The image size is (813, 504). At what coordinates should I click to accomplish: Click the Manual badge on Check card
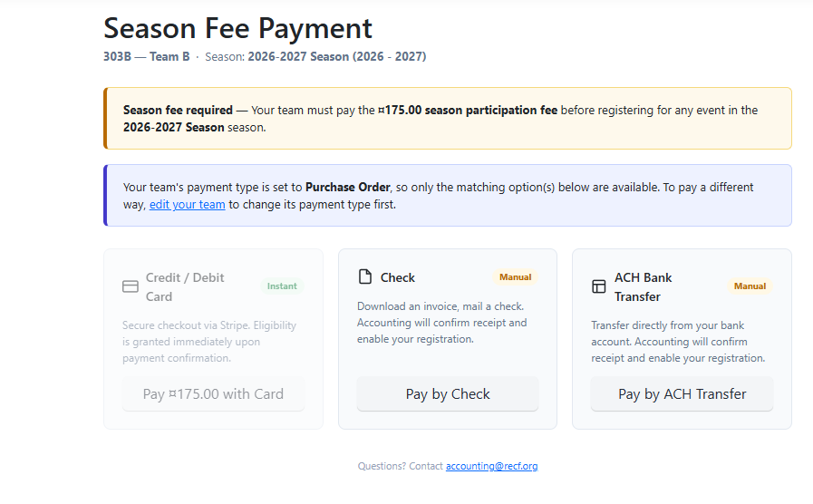point(516,277)
